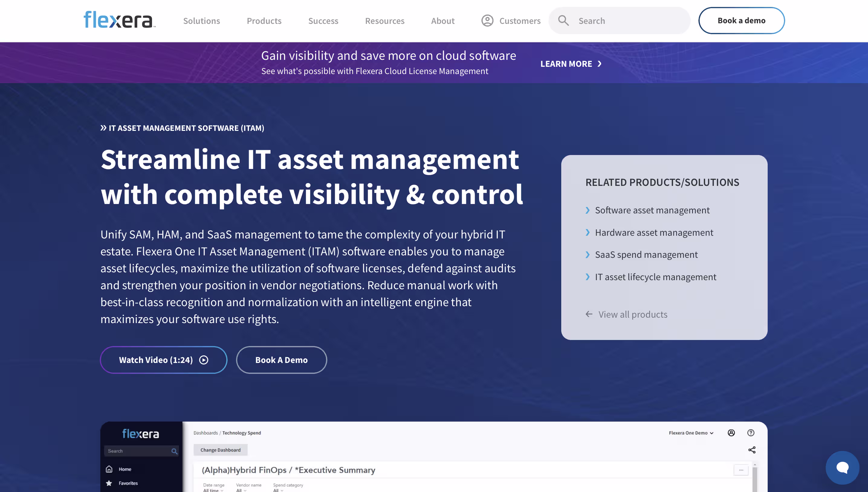
Task: Click the dashboard ellipsis options button
Action: [x=741, y=470]
